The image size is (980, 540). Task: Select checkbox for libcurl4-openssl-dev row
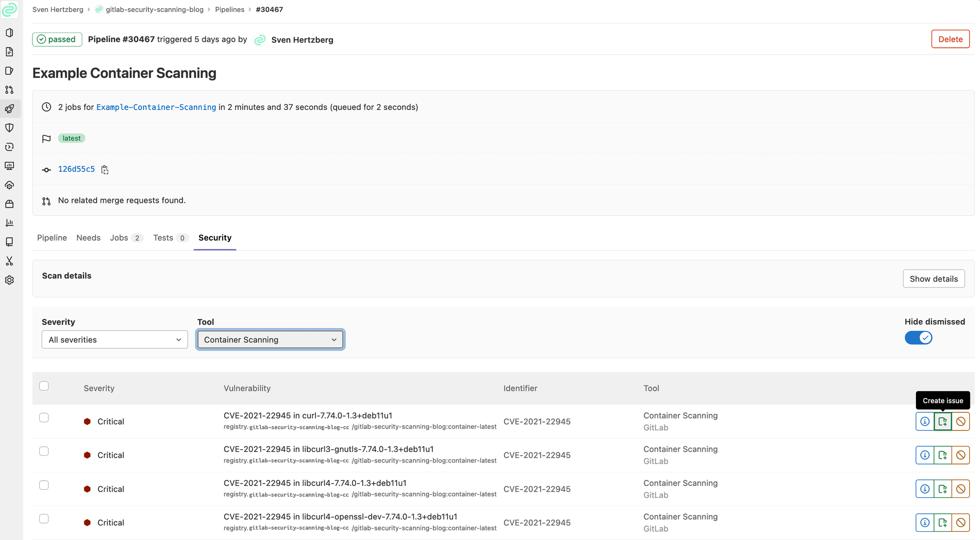pos(44,519)
